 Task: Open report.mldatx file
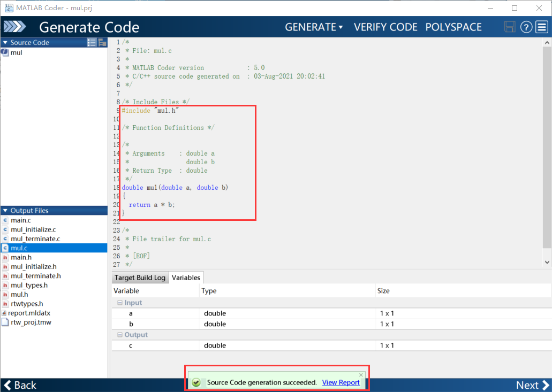[x=29, y=313]
